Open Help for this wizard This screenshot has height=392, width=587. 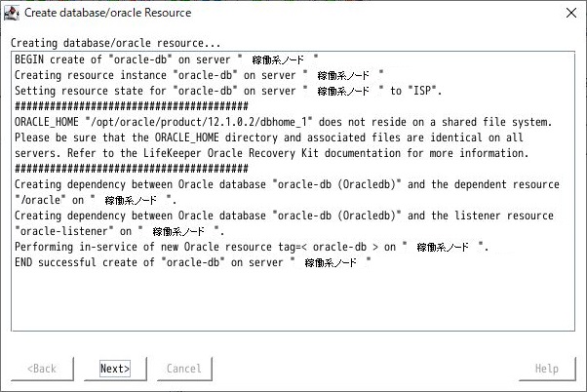[547, 369]
